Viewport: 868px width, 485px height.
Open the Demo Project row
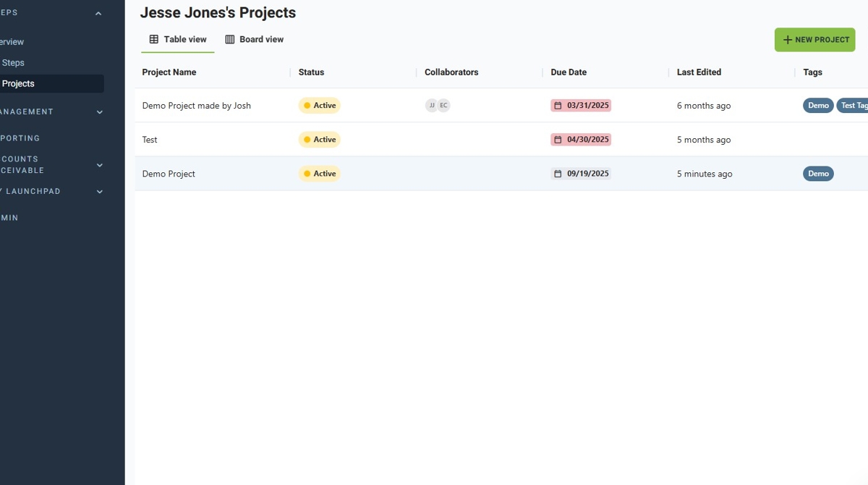[x=501, y=174]
